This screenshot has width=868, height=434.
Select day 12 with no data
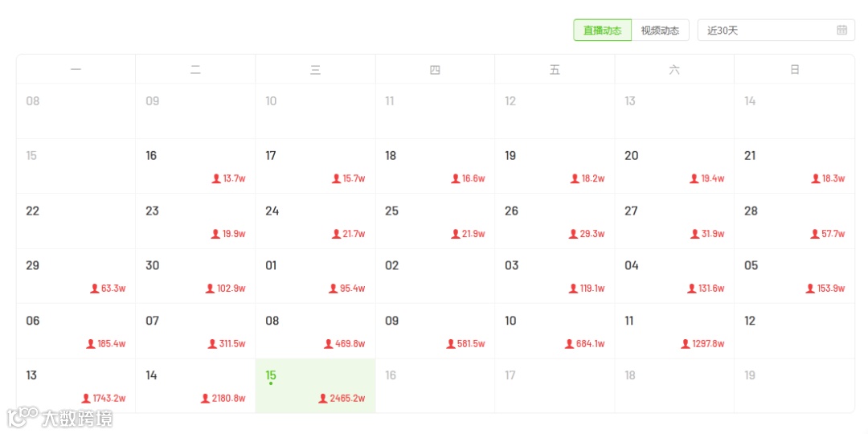tap(794, 331)
